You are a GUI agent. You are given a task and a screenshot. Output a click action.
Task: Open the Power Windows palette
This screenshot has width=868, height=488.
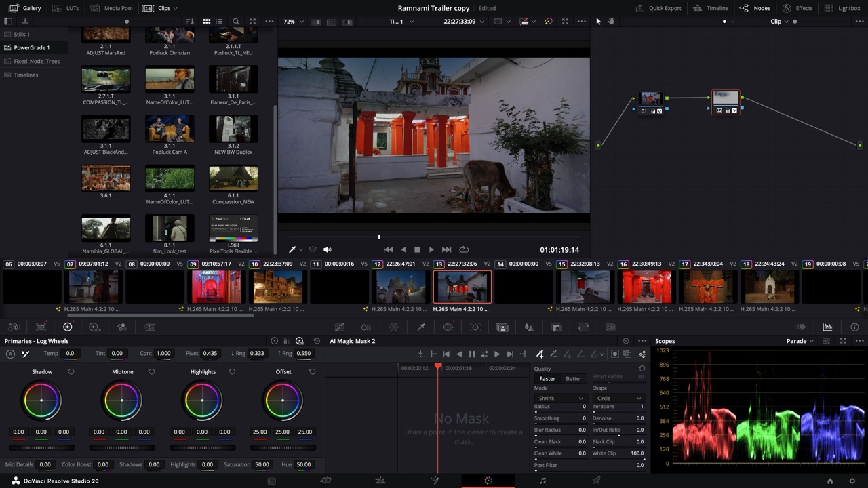pos(448,327)
